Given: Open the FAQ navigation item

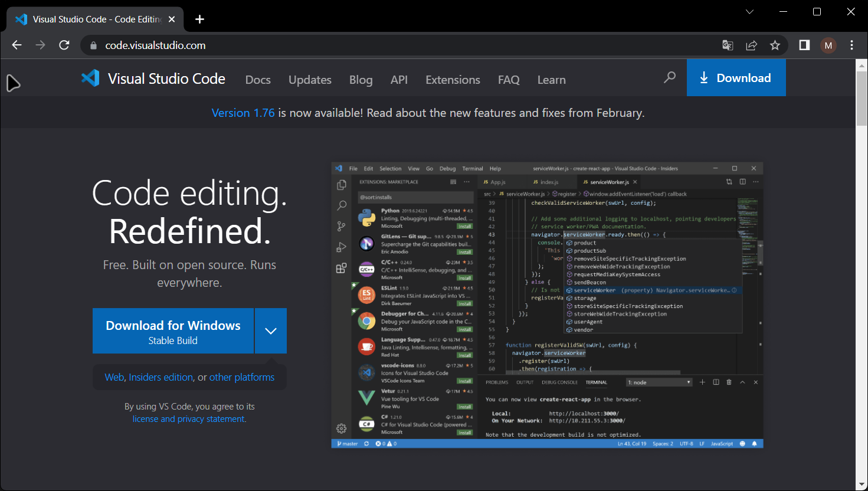Looking at the screenshot, I should [x=509, y=80].
